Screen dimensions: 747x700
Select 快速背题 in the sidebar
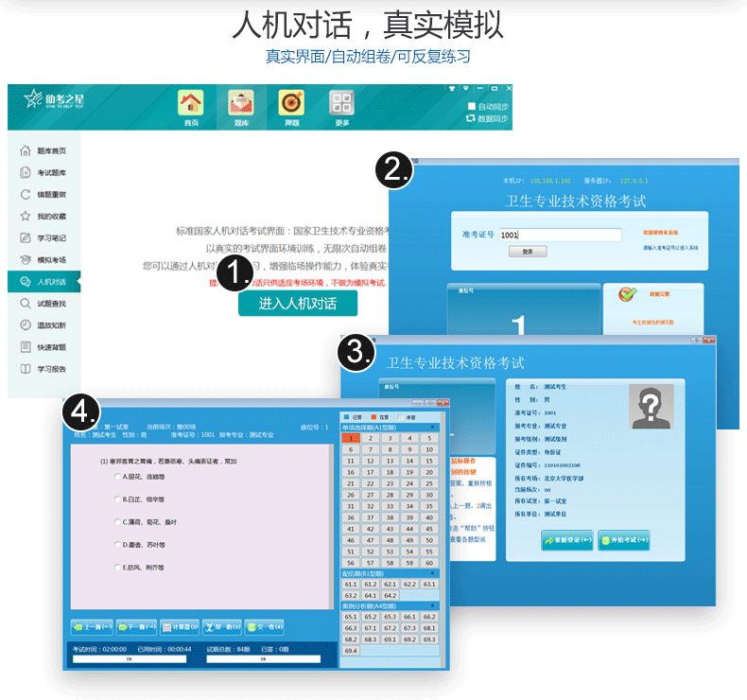pyautogui.click(x=43, y=347)
